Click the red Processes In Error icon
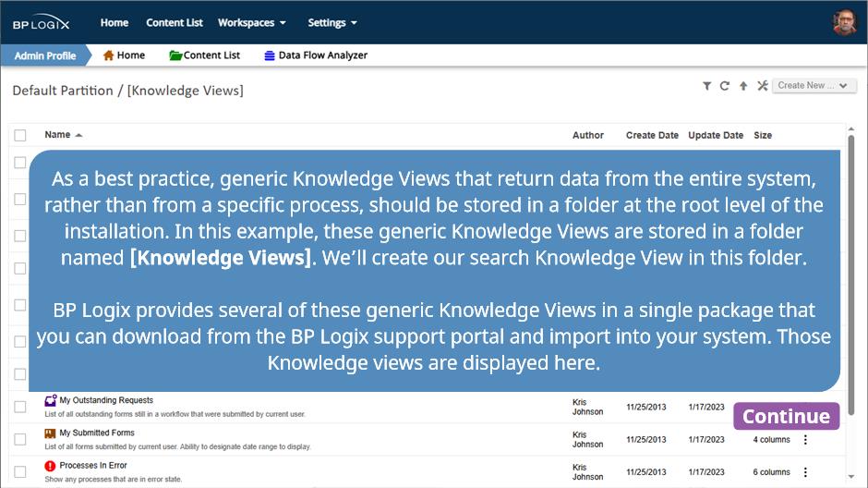This screenshot has height=488, width=868. (x=51, y=466)
